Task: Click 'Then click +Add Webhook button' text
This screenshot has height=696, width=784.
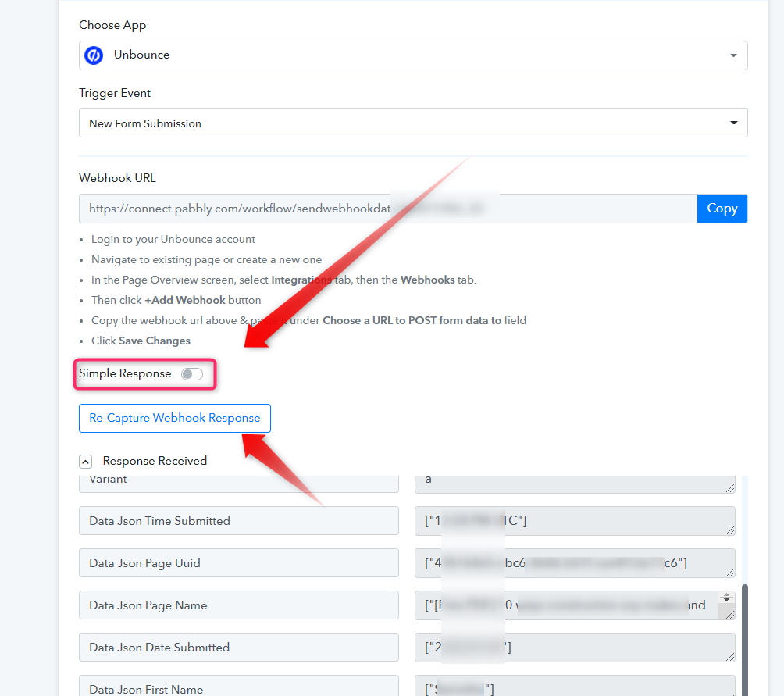Action: point(176,301)
